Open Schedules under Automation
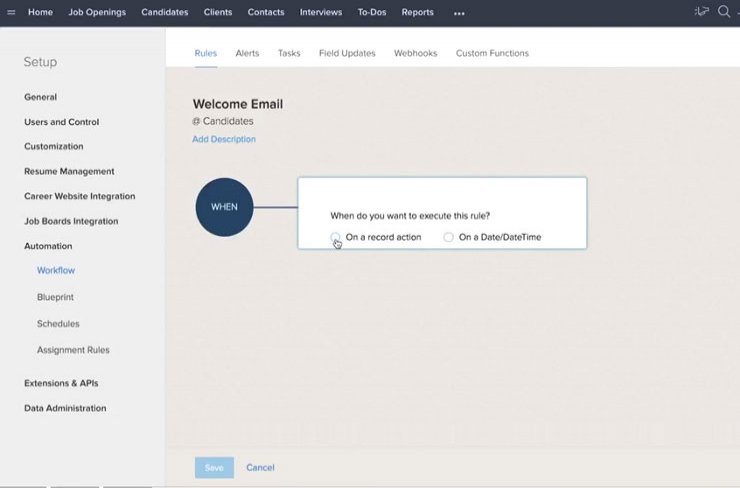Image resolution: width=740 pixels, height=488 pixels. pyautogui.click(x=58, y=324)
